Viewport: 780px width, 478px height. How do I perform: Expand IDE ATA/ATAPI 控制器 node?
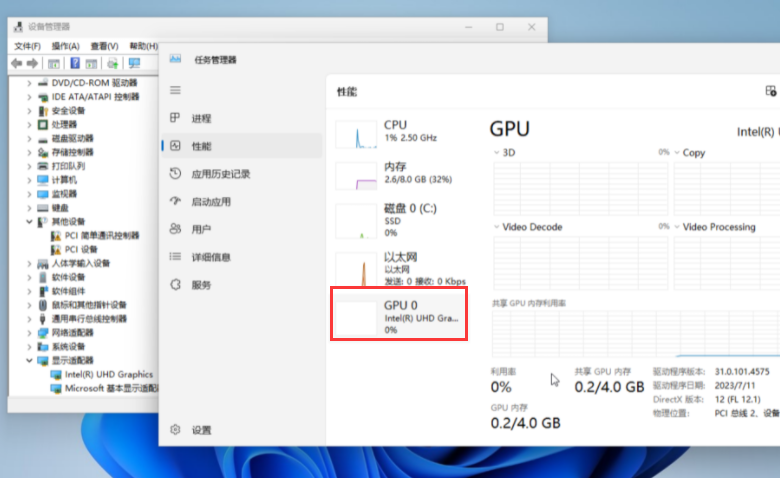(29, 96)
